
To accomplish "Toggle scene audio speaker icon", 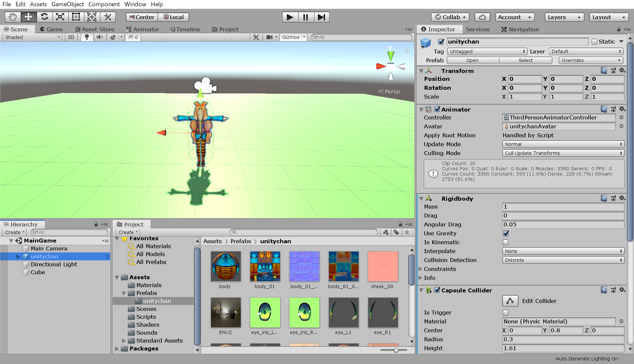I will pos(99,37).
